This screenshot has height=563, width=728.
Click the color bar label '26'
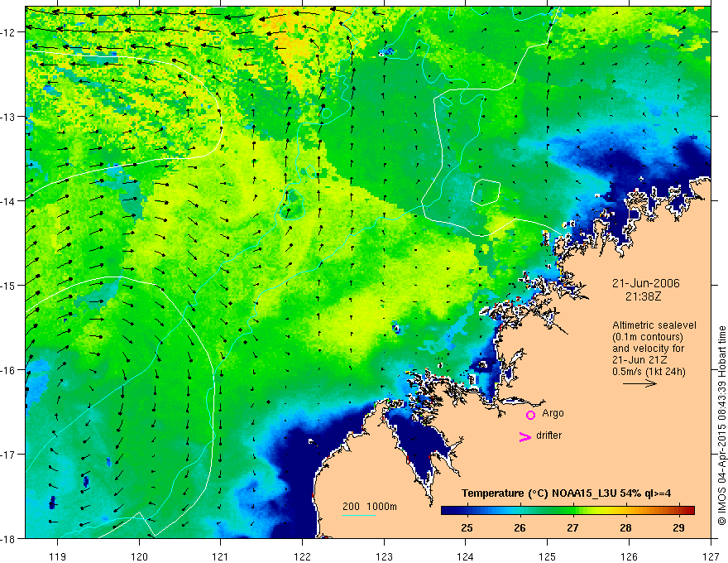tap(520, 527)
